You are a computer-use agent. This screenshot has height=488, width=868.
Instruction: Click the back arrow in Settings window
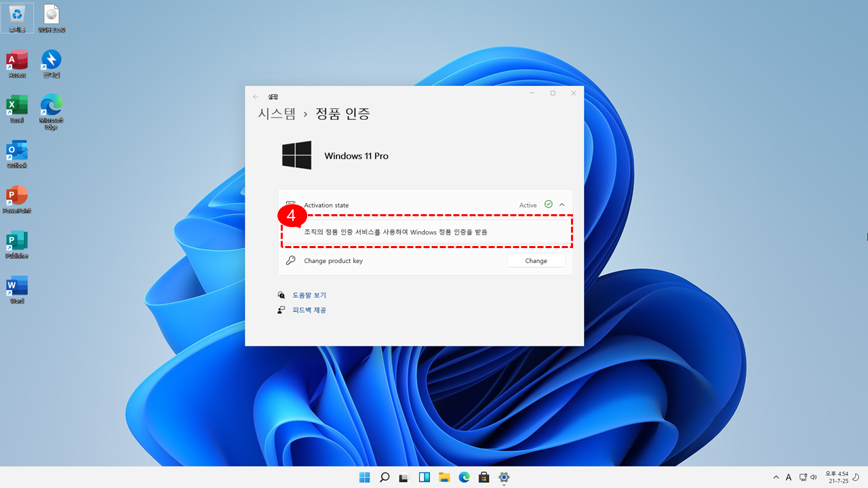[x=256, y=97]
